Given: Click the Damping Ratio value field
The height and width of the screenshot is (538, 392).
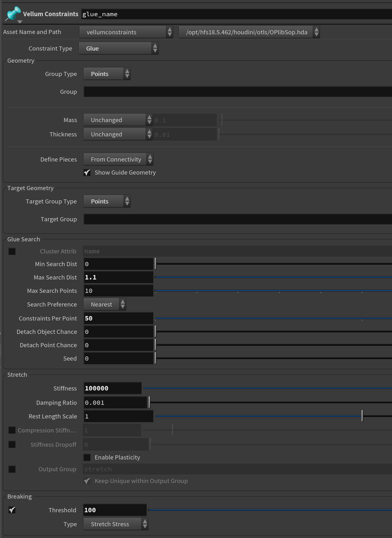Looking at the screenshot, I should (116, 403).
